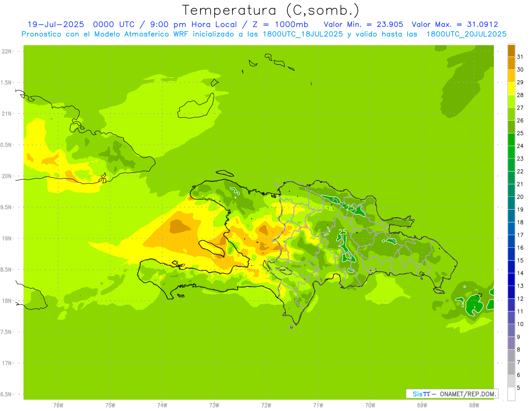Click the '24' colorbar value
Screen dimensions: 532x411
click(520, 146)
